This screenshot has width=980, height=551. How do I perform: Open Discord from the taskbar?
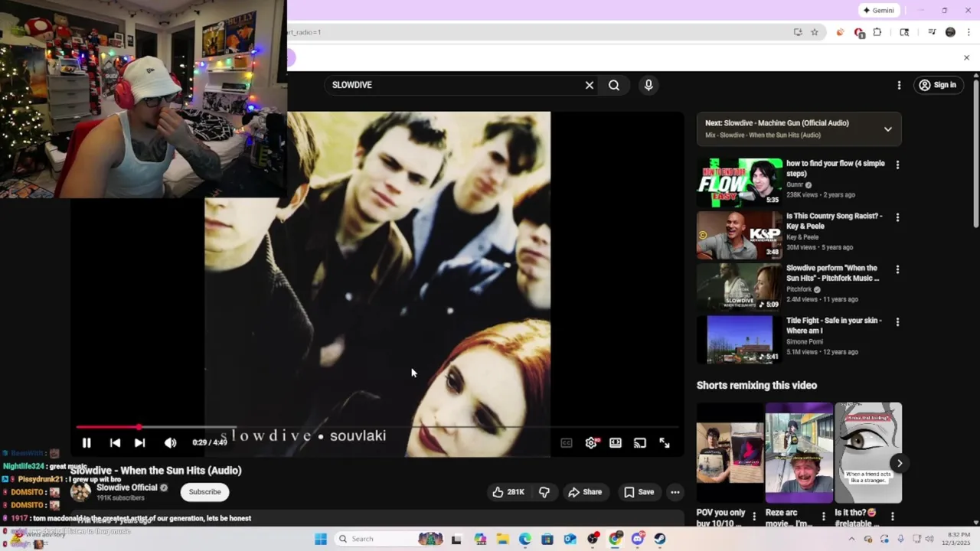pos(638,539)
